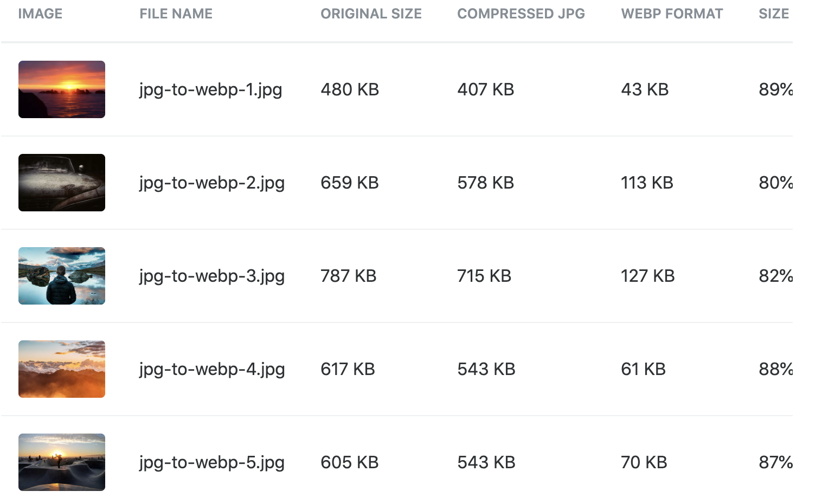Select the orange mountain clouds thumbnail
Viewport: 822px width, 504px height.
coord(62,369)
